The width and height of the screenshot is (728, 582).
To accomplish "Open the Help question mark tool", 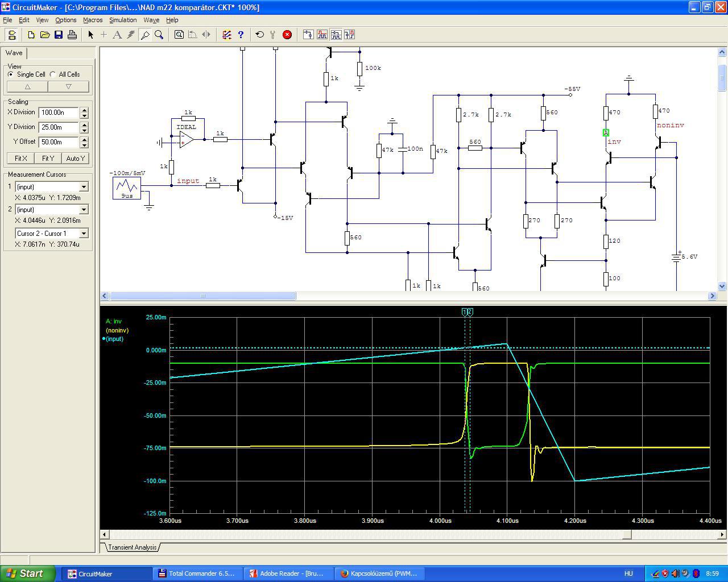I will click(x=241, y=35).
